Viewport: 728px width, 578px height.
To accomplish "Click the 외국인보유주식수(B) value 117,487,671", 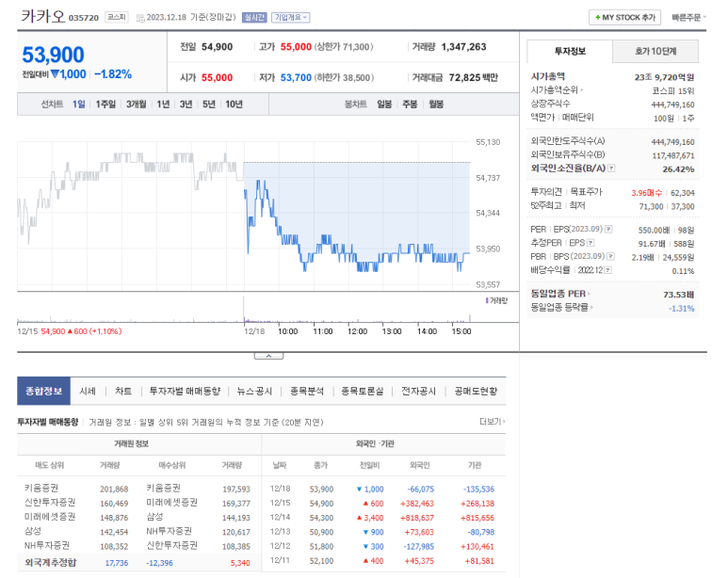I will coord(672,155).
